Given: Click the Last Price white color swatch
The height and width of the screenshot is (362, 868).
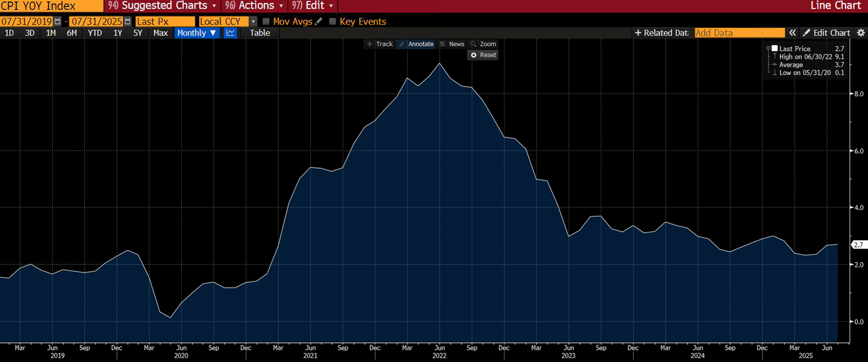Looking at the screenshot, I should 775,49.
